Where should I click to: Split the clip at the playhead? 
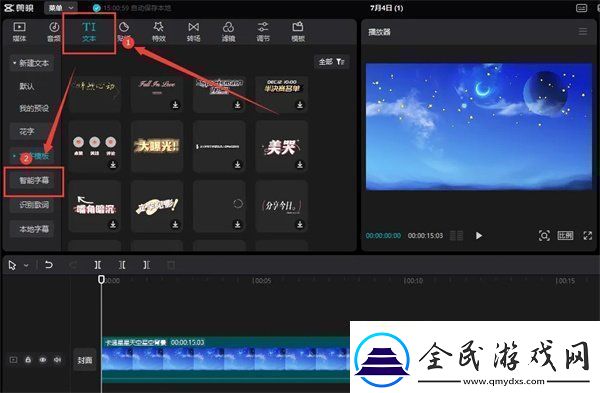point(98,265)
